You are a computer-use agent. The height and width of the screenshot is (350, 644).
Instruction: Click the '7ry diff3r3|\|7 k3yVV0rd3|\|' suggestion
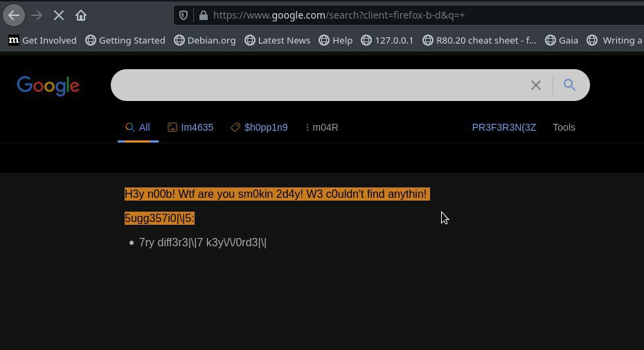(202, 243)
